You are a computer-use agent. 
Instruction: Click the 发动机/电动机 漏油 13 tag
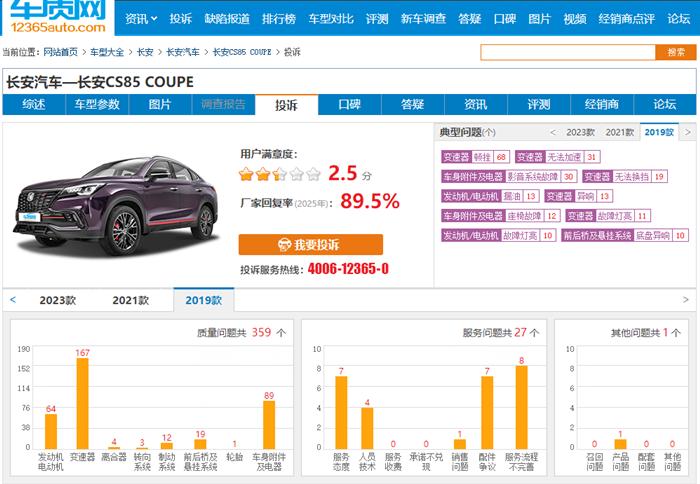(x=490, y=196)
